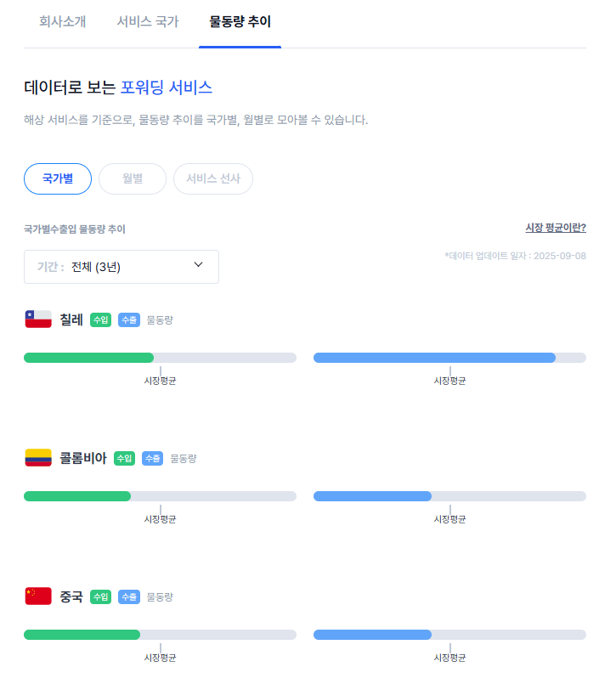Click the chevron arrow in period selector

(199, 265)
